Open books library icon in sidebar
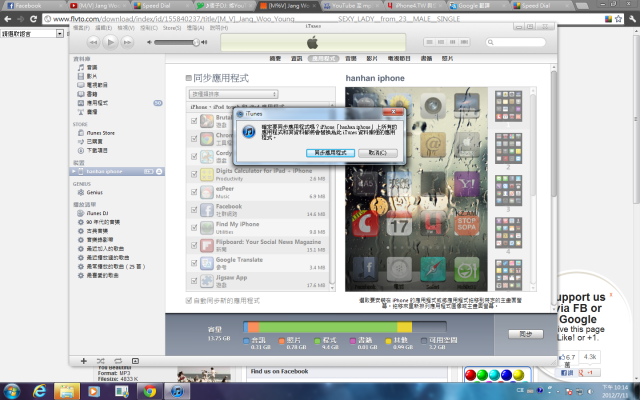 tap(81, 94)
